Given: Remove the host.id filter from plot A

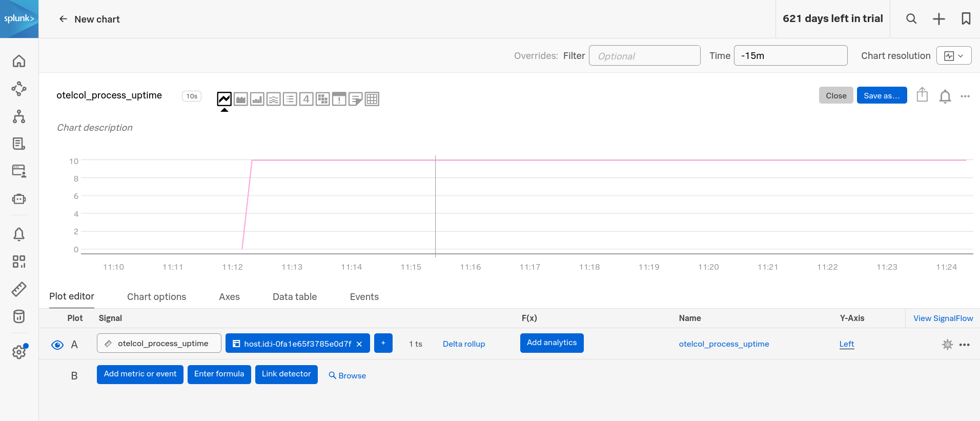Looking at the screenshot, I should coord(359,344).
